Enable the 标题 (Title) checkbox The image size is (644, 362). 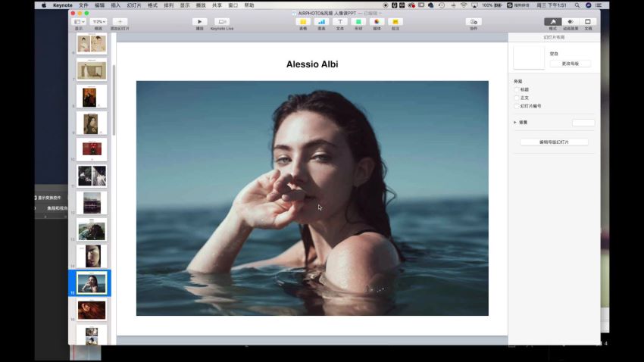(x=517, y=89)
